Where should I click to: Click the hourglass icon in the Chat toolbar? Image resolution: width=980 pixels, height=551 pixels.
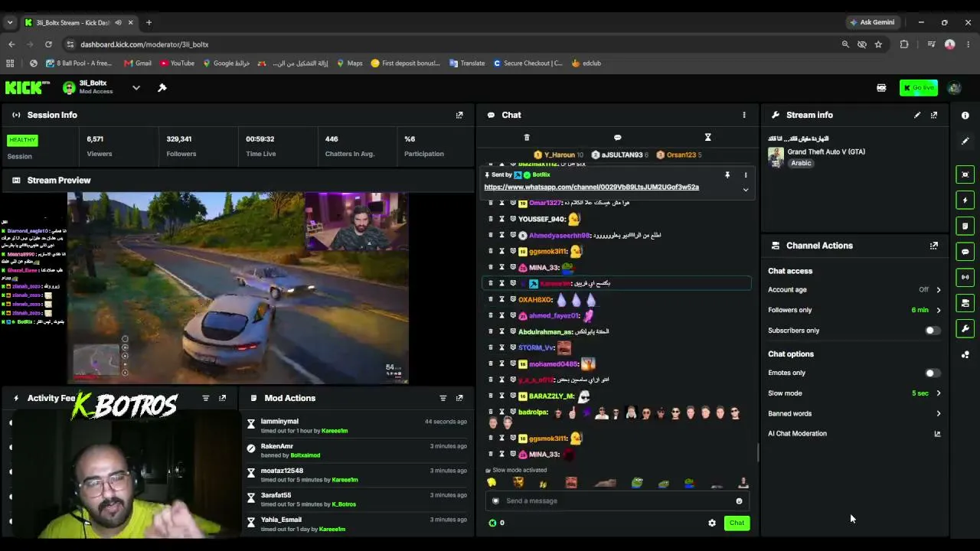[707, 138]
